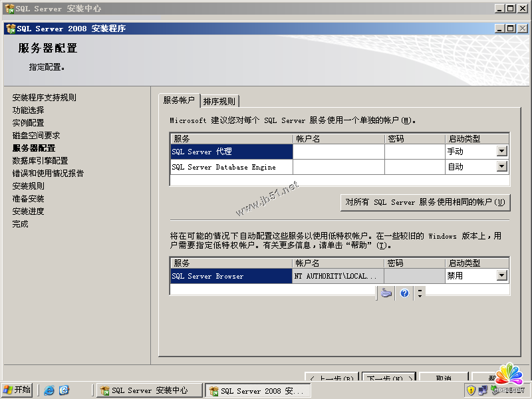The image size is (532, 399).
Task: Expand startup type dropdown for SQL Server 代理
Action: (x=502, y=152)
